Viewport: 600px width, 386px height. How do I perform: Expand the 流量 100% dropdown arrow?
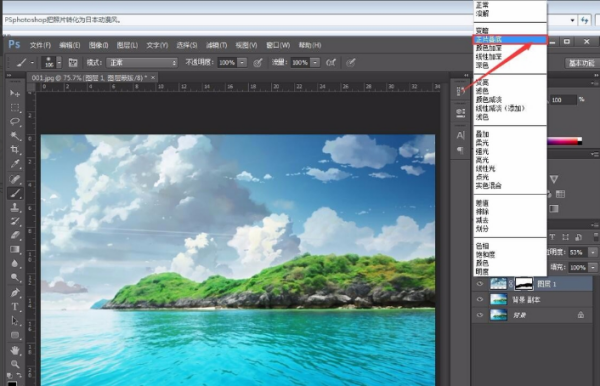[315, 62]
